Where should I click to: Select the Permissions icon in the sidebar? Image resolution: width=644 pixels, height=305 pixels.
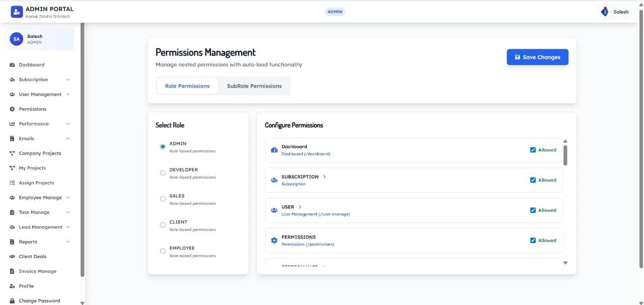[12, 109]
